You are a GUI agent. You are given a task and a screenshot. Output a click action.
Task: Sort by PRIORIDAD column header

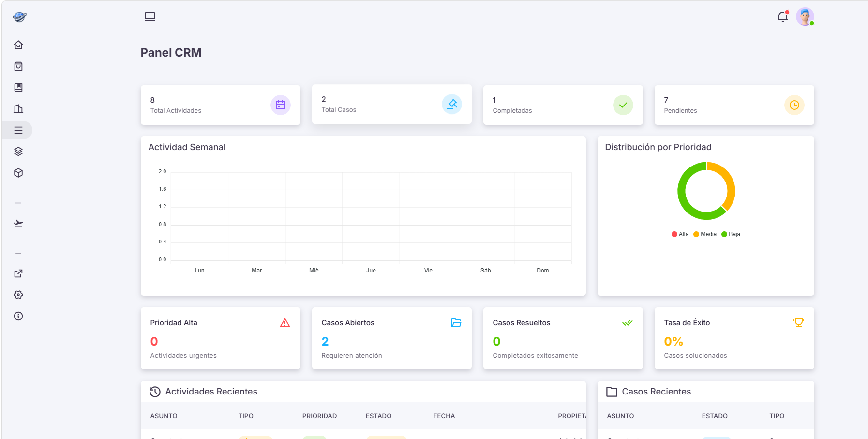click(x=319, y=416)
